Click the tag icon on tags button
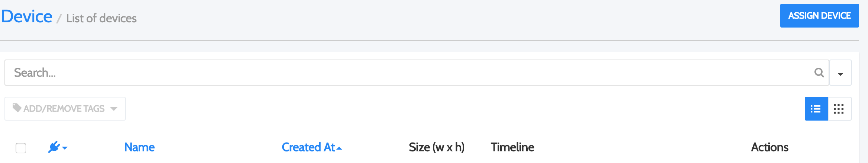The height and width of the screenshot is (163, 868). [17, 108]
